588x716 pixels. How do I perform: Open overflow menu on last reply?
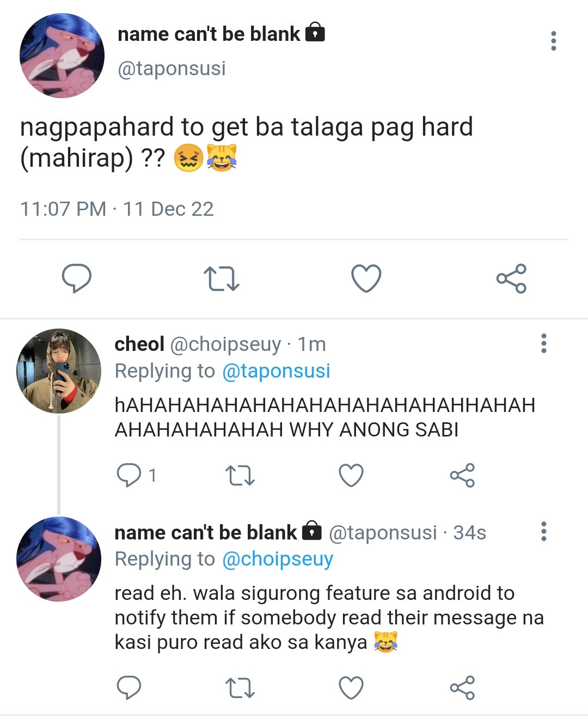click(x=543, y=531)
